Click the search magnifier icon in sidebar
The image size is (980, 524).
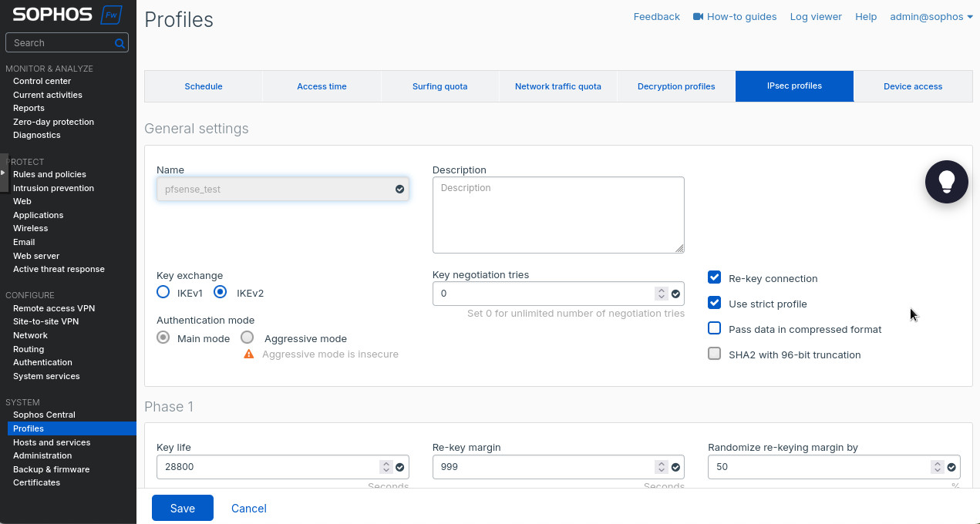pyautogui.click(x=120, y=43)
